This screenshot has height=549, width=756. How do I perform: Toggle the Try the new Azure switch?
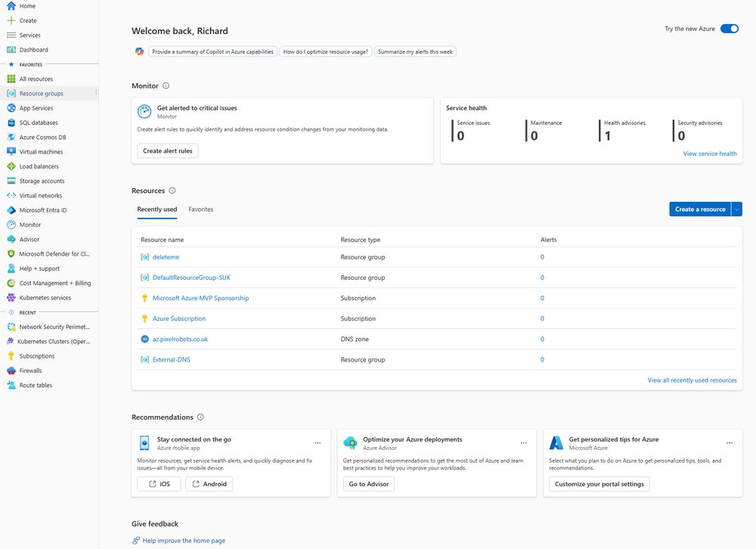tap(730, 29)
